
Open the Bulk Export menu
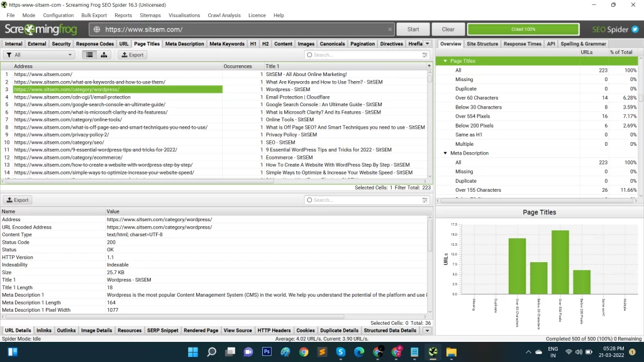coord(94,15)
